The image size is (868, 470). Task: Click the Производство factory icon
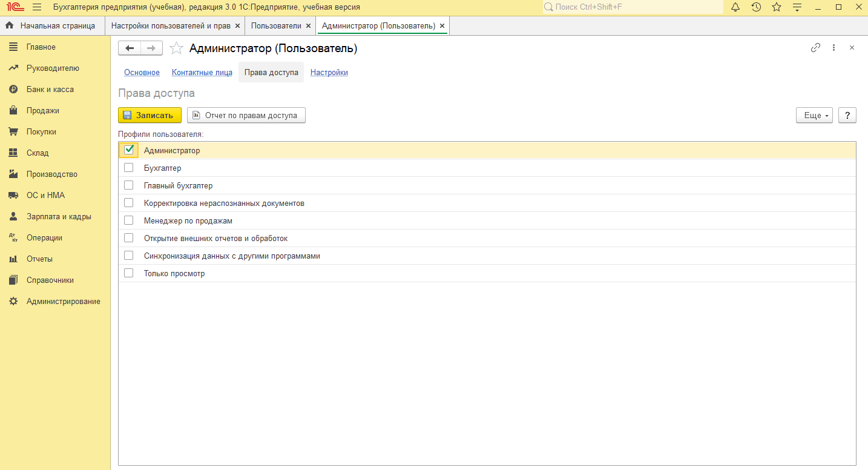point(13,174)
